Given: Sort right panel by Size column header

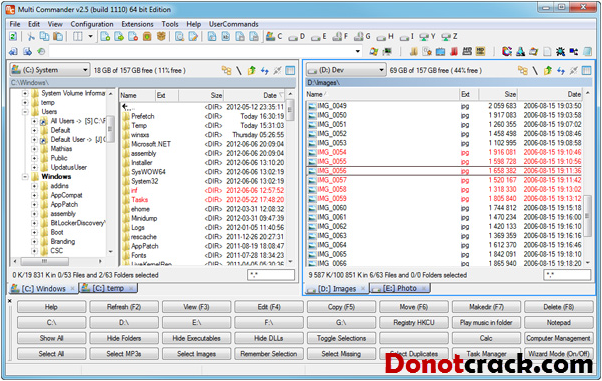Looking at the screenshot, I should click(498, 94).
